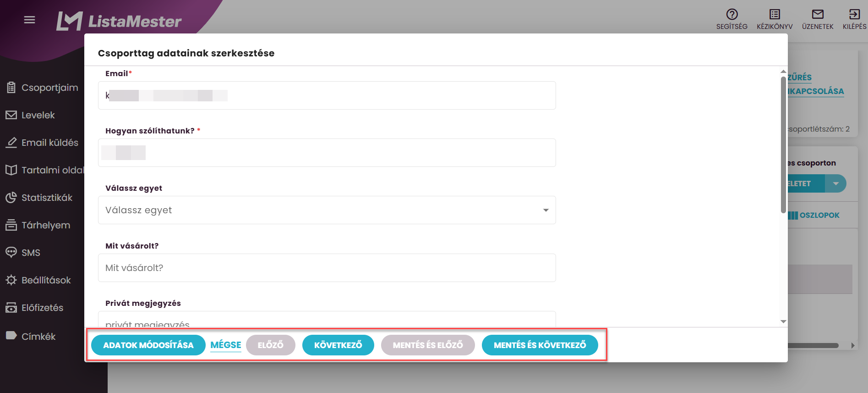The width and height of the screenshot is (868, 393).
Task: Click the Adatok módosítása button
Action: pos(148,345)
